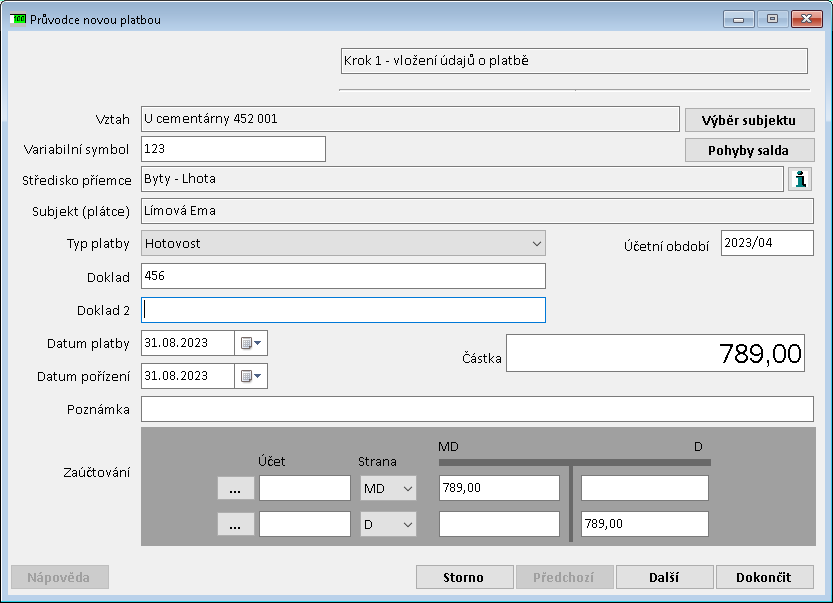Click the application icon in title bar

pyautogui.click(x=18, y=19)
